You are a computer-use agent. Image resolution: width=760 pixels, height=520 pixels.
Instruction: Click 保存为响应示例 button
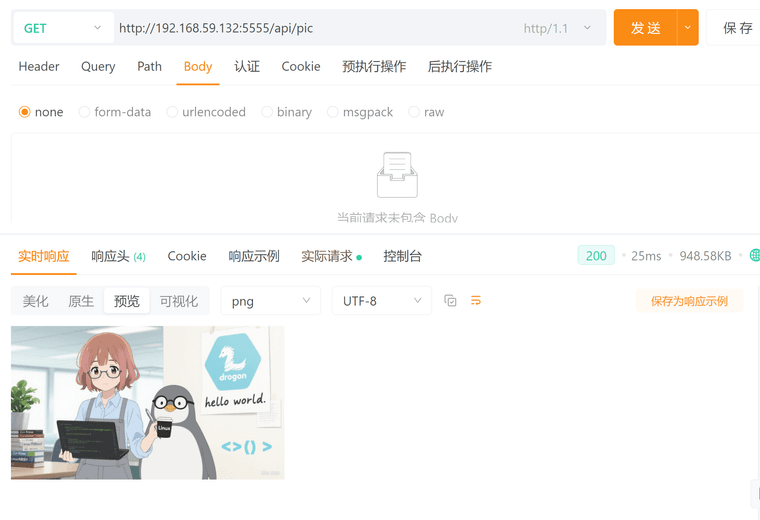pyautogui.click(x=689, y=301)
